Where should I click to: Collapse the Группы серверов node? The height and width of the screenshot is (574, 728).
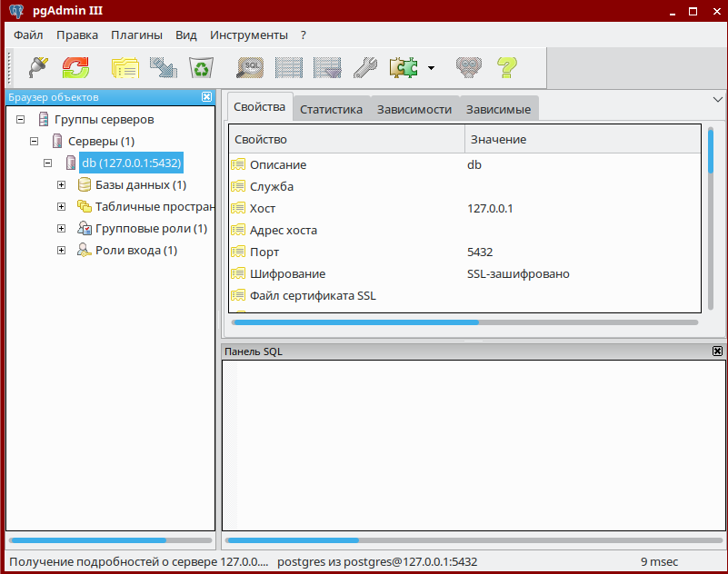coord(20,120)
